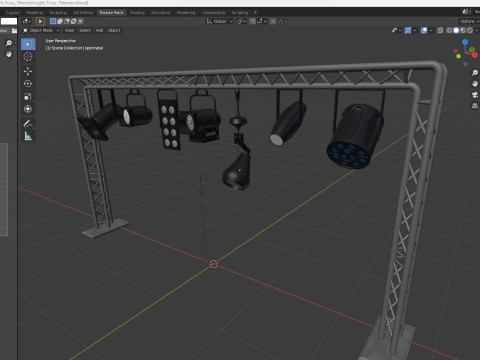Open pivot point dropdown
480x360 pixels.
(242, 21)
